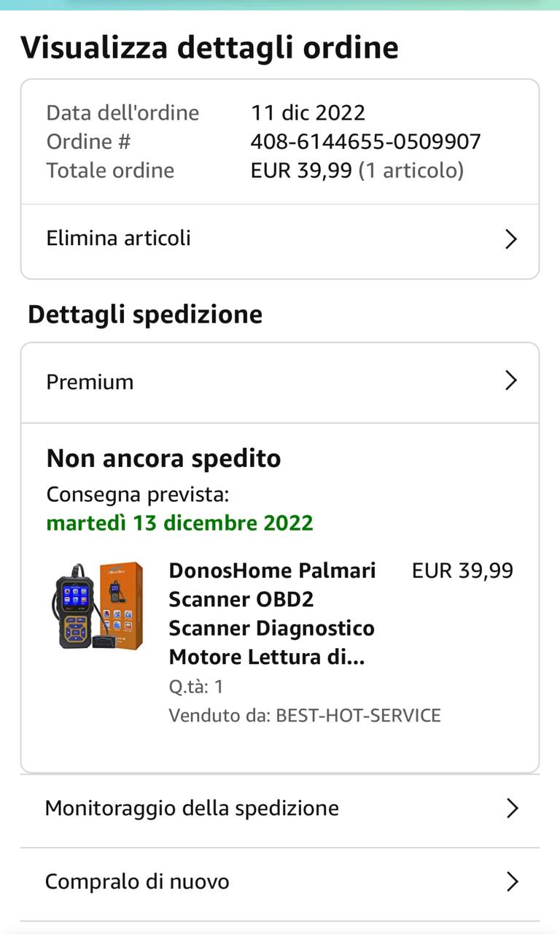Tap the chevron arrow beside Elimina articoli
560x934 pixels.
(511, 239)
